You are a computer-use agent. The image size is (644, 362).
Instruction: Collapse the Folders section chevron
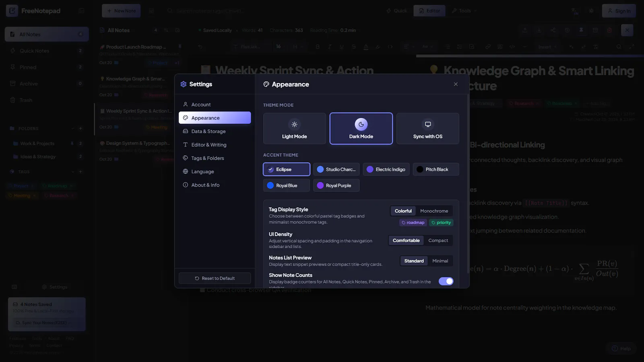click(73, 129)
